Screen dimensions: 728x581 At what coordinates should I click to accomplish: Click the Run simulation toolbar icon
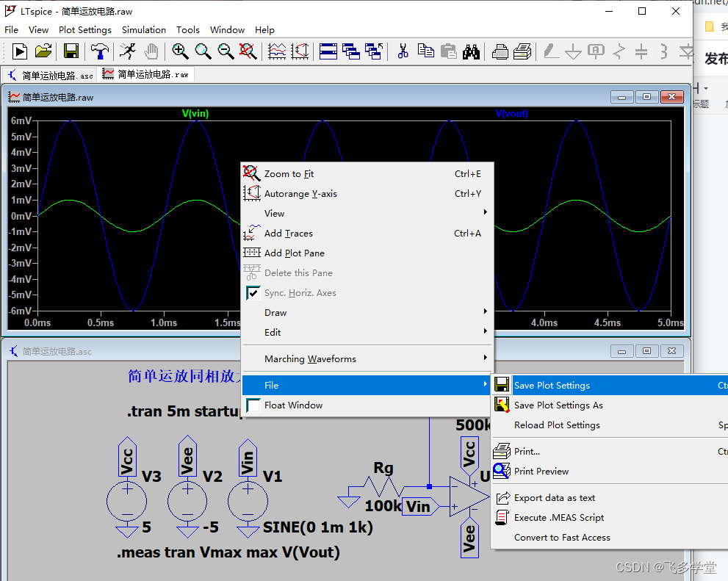(x=20, y=51)
